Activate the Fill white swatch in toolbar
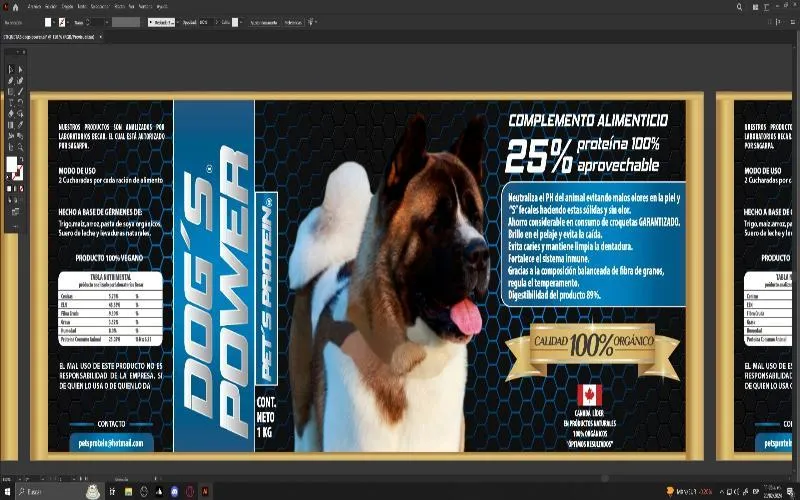This screenshot has width=800, height=500. (11, 164)
